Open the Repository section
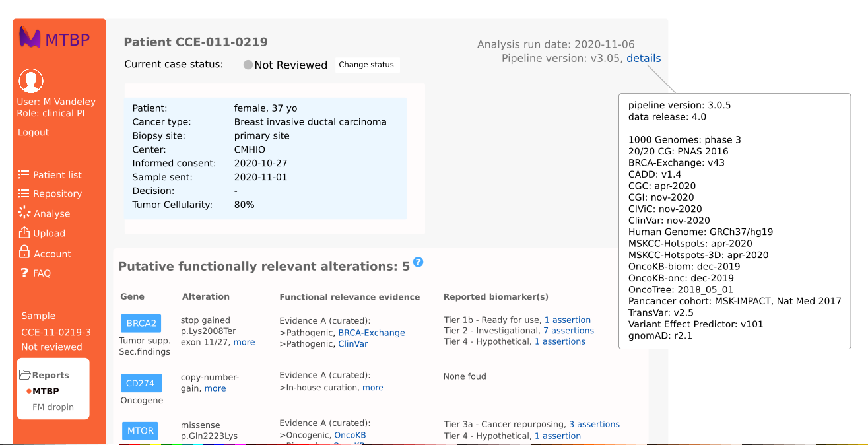868x445 pixels. 57,194
